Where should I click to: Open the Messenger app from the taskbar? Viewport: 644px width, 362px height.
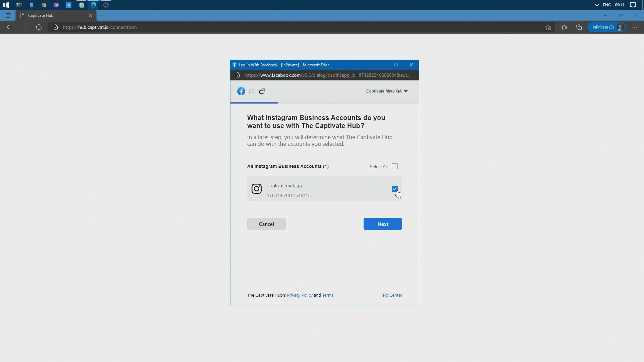[56, 5]
